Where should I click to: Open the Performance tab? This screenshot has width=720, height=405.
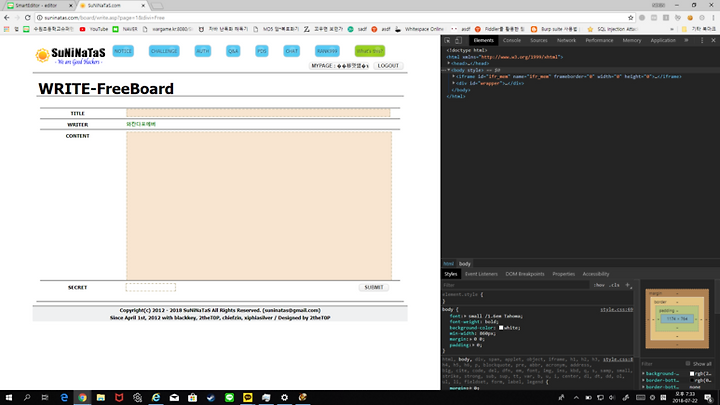tap(599, 40)
